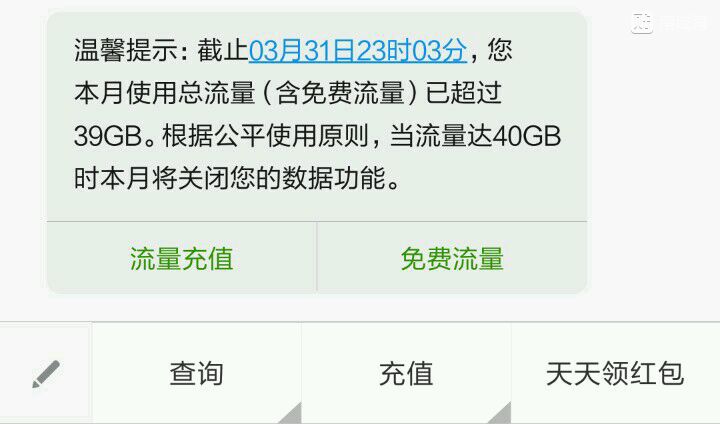This screenshot has width=720, height=424.
Task: Select the 天天领红包 menu item
Action: [x=615, y=373]
